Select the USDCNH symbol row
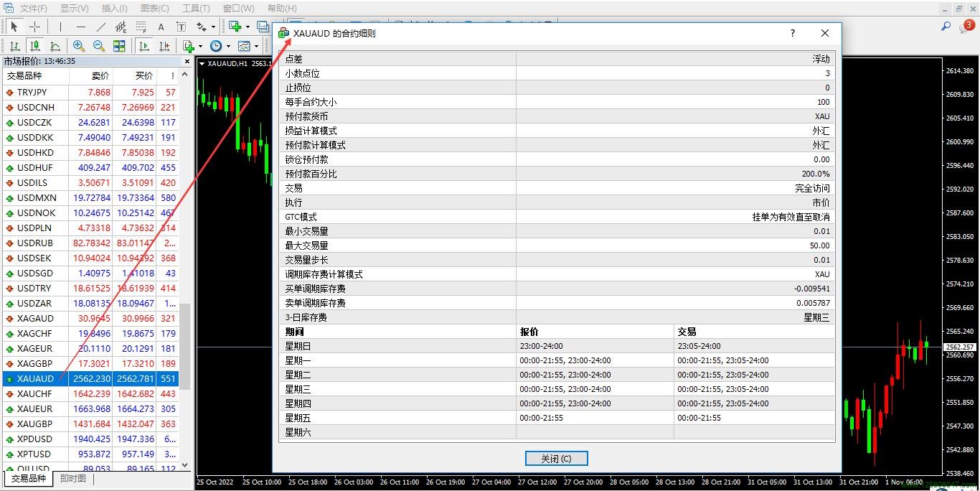This screenshot has height=491, width=980. 90,107
